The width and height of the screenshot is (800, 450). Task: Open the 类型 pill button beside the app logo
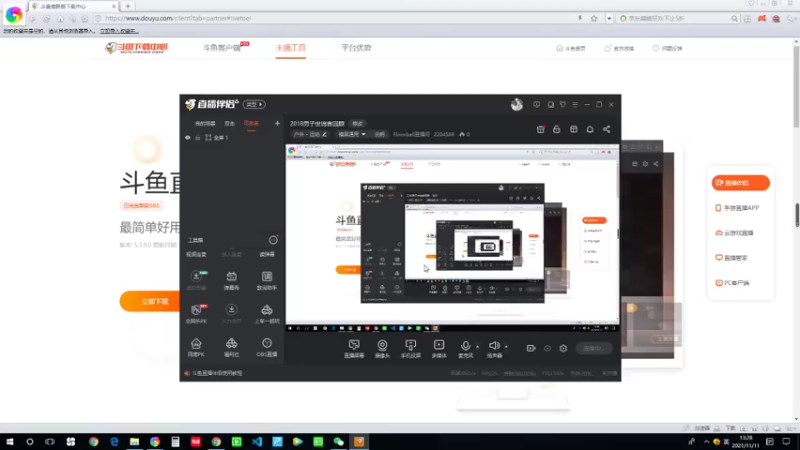pos(254,105)
